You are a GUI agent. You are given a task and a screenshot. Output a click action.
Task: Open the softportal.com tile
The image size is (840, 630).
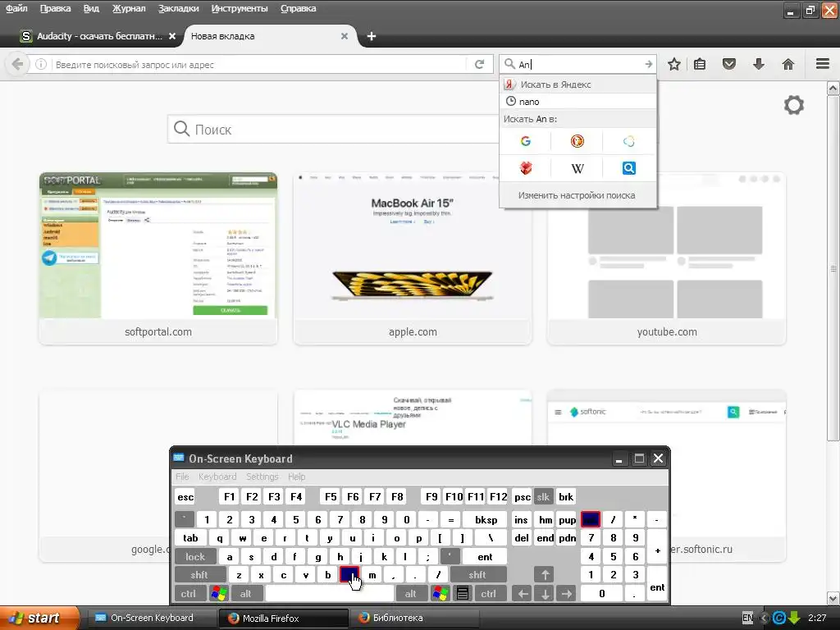pyautogui.click(x=158, y=258)
